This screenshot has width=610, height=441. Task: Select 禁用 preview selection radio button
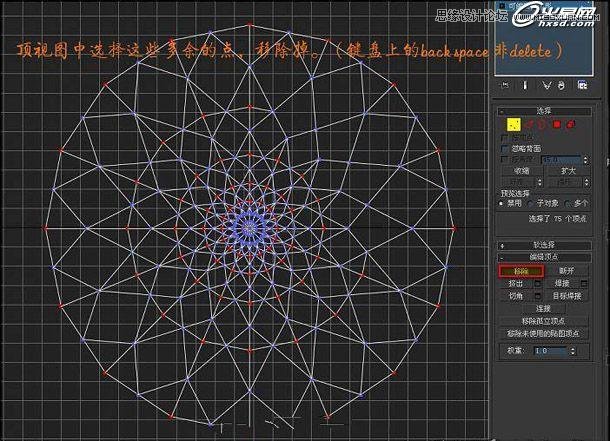(501, 203)
